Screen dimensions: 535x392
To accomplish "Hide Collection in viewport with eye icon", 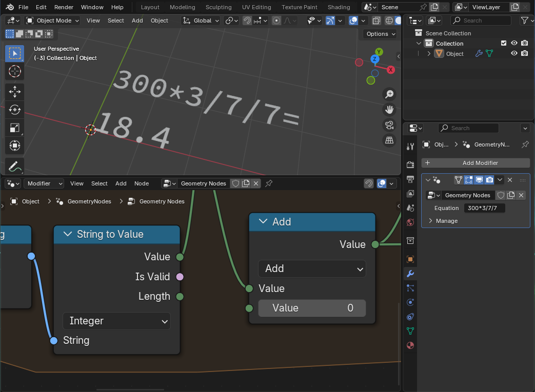I will click(x=514, y=43).
